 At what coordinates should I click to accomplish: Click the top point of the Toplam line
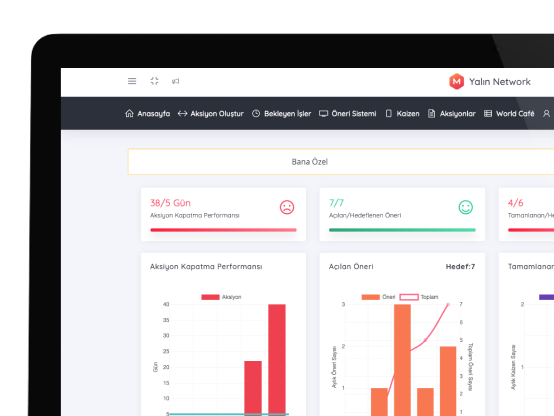coord(448,304)
